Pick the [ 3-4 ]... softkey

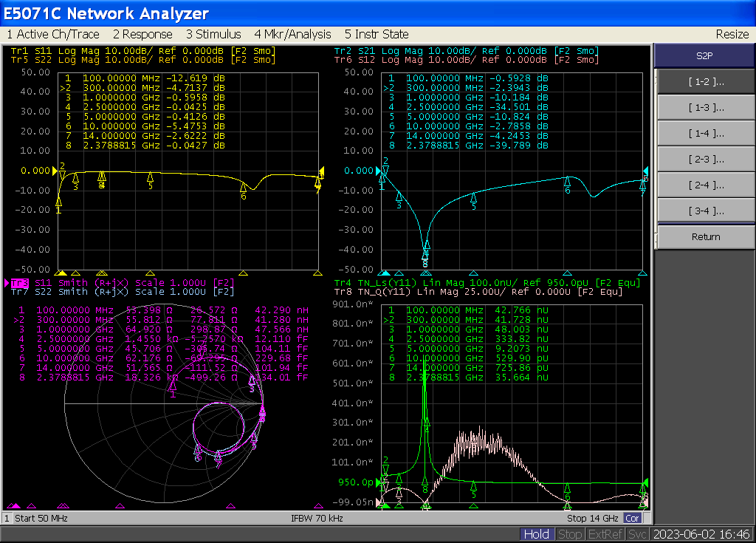click(x=706, y=211)
